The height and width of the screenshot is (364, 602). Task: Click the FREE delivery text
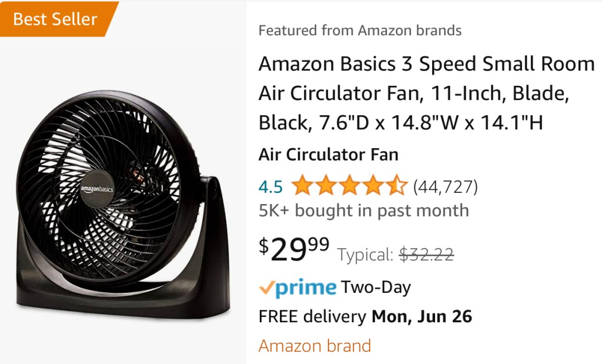[x=312, y=316]
